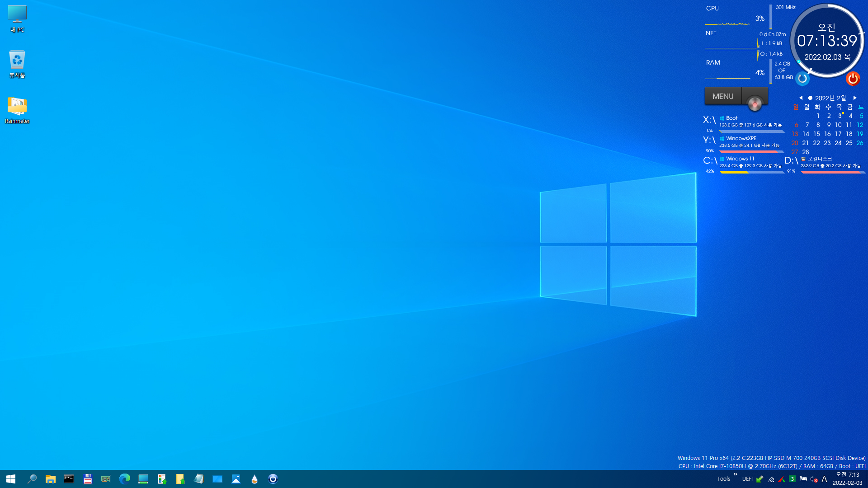
Task: Open the magnifier search icon in taskbar
Action: [x=32, y=479]
